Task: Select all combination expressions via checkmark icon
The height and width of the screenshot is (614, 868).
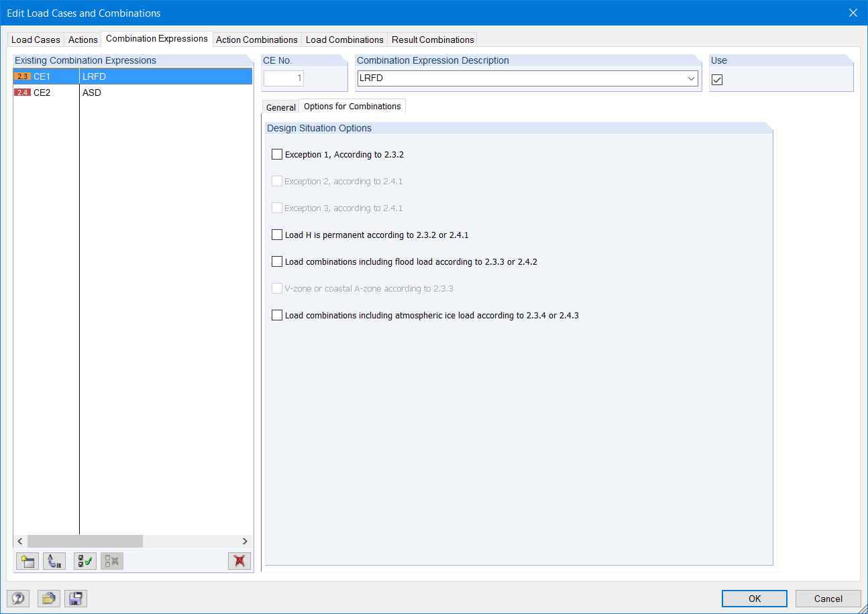Action: coord(85,561)
